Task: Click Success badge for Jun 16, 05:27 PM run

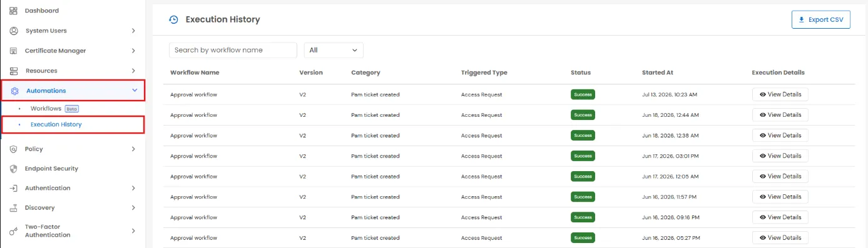Action: point(583,237)
